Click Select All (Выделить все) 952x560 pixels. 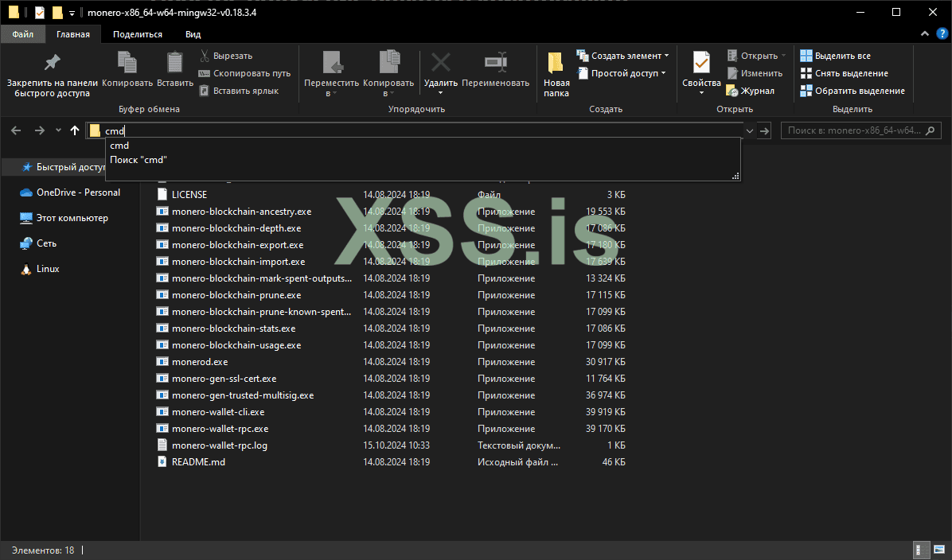842,56
